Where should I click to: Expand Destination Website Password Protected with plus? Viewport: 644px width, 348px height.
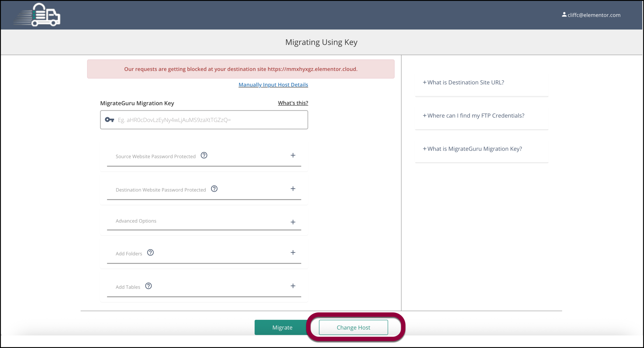(293, 189)
